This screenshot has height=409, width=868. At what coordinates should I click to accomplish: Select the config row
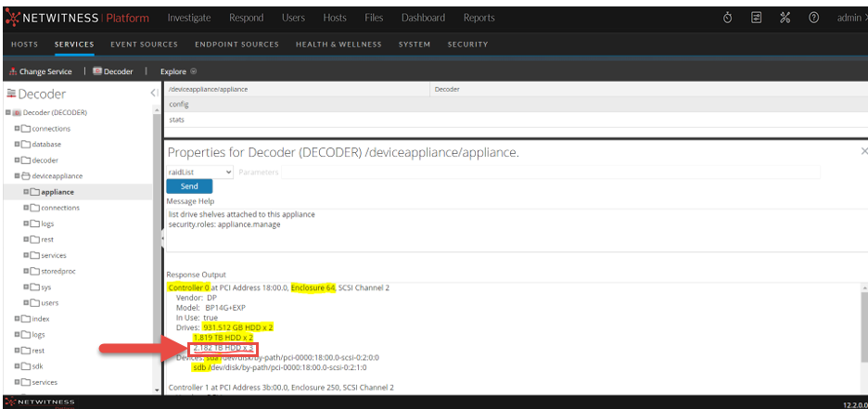click(516, 104)
